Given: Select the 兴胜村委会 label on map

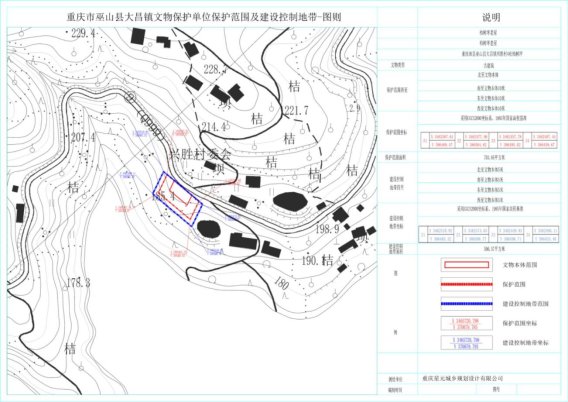Looking at the screenshot, I should (200, 155).
